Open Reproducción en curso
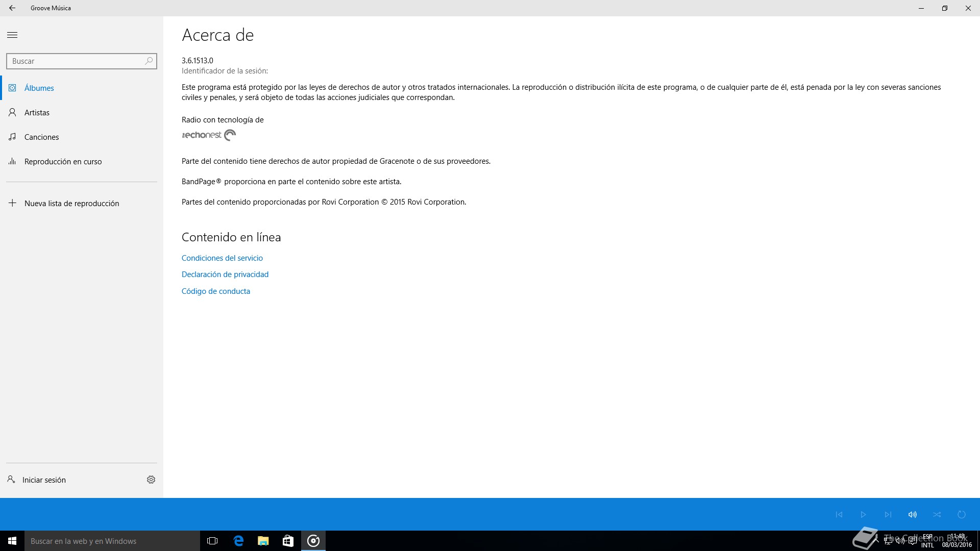Viewport: 980px width, 551px height. point(82,161)
